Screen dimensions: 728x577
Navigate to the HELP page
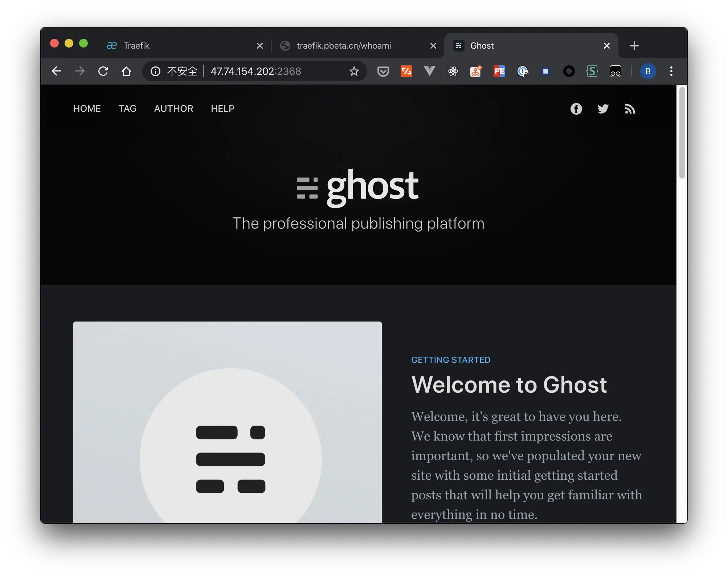pos(222,109)
